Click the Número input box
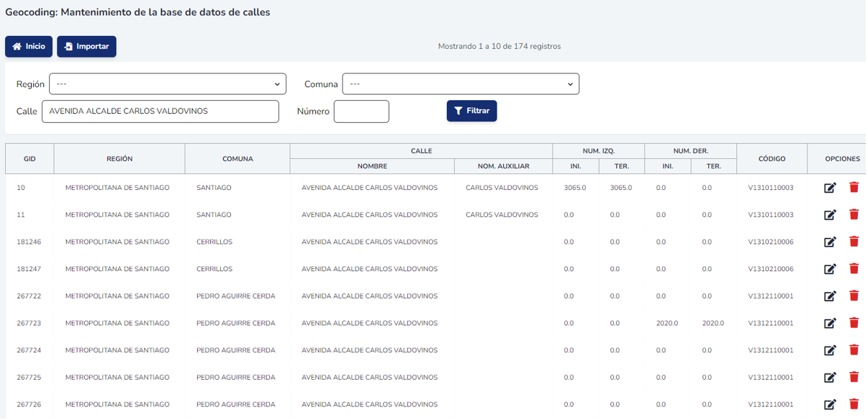Image resolution: width=868 pixels, height=420 pixels. coord(361,111)
